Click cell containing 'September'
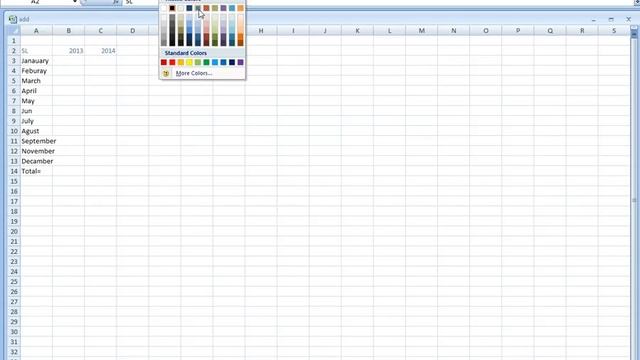This screenshot has width=640, height=360. pyautogui.click(x=36, y=141)
